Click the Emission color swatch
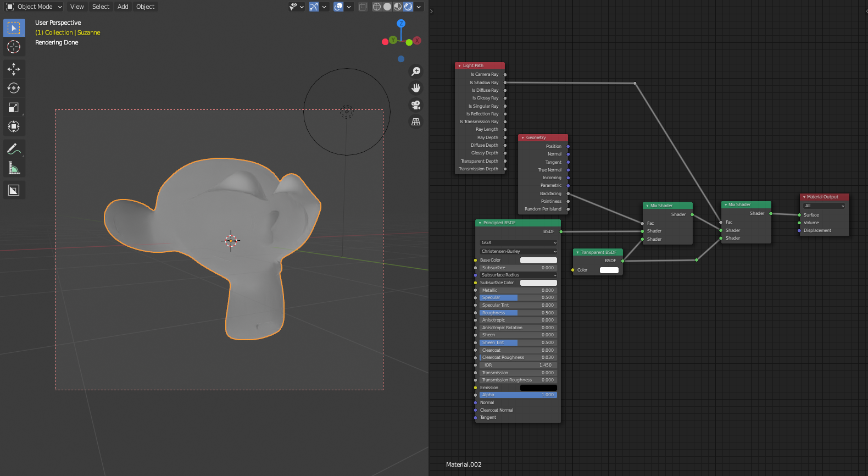Image resolution: width=868 pixels, height=476 pixels. [538, 388]
